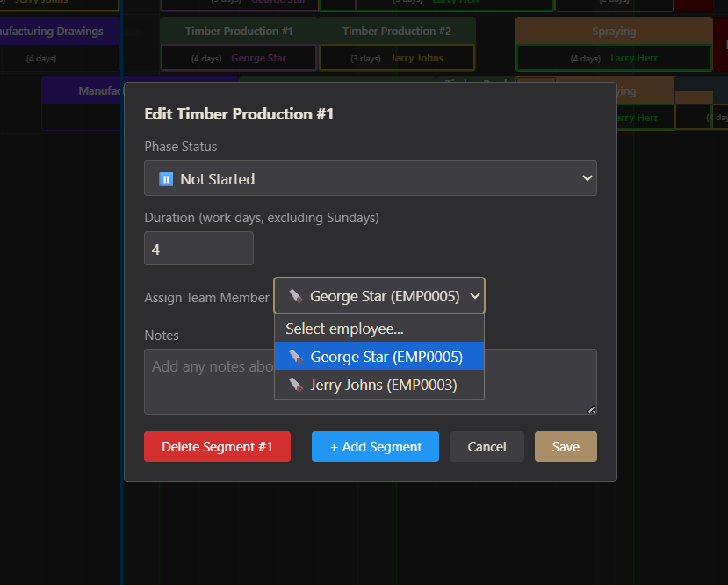This screenshot has height=585, width=728.
Task: Open the Not Started status dropdown
Action: (x=370, y=178)
